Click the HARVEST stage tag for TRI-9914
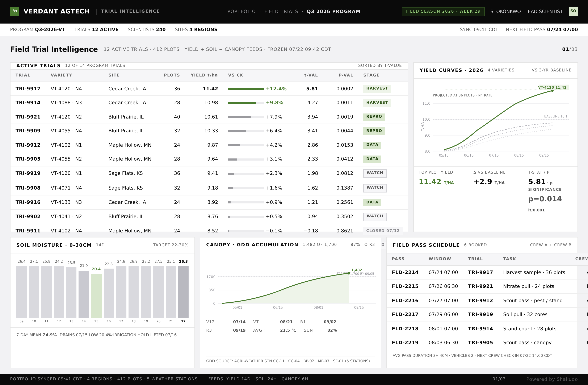Screen dimensions: 588x385 377,103
